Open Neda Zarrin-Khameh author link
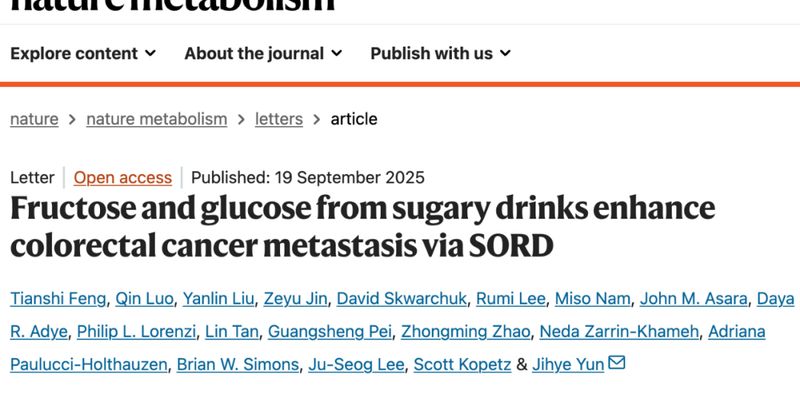Image resolution: width=800 pixels, height=400 pixels. click(x=624, y=332)
